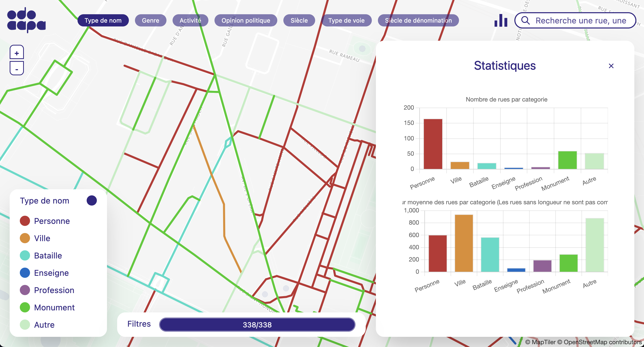This screenshot has height=347, width=644.
Task: Close the Statistiques panel
Action: 611,66
